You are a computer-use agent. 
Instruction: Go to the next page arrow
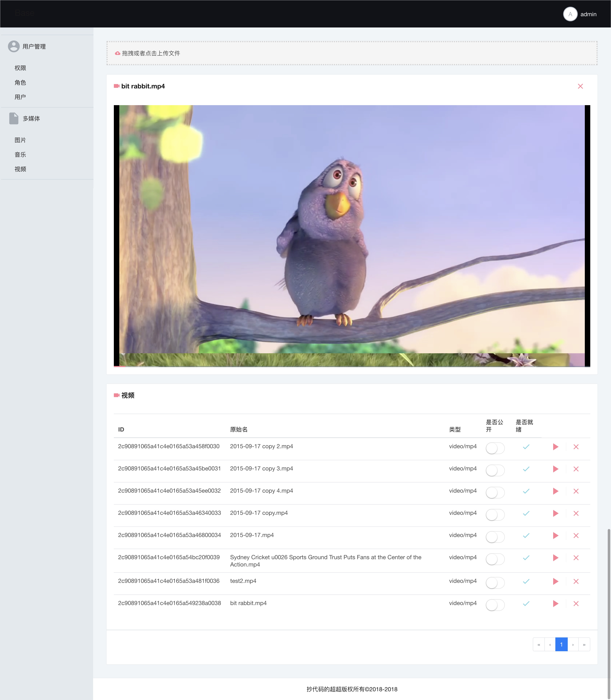pyautogui.click(x=573, y=644)
